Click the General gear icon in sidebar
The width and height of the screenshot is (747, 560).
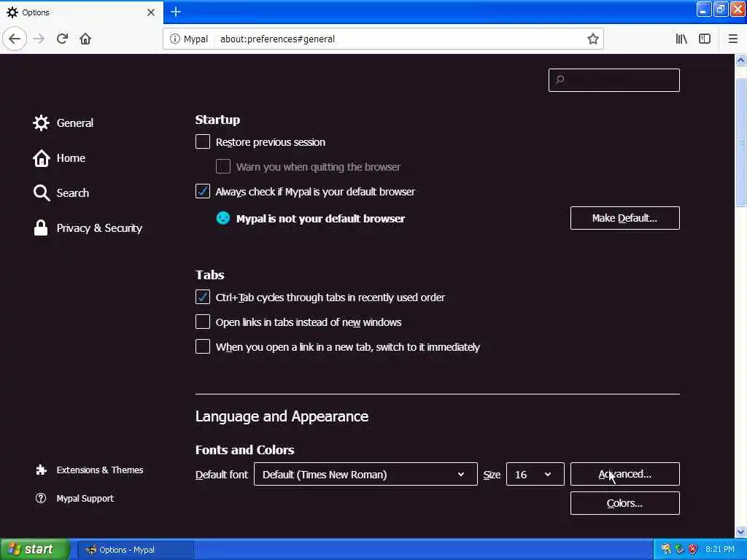(41, 122)
